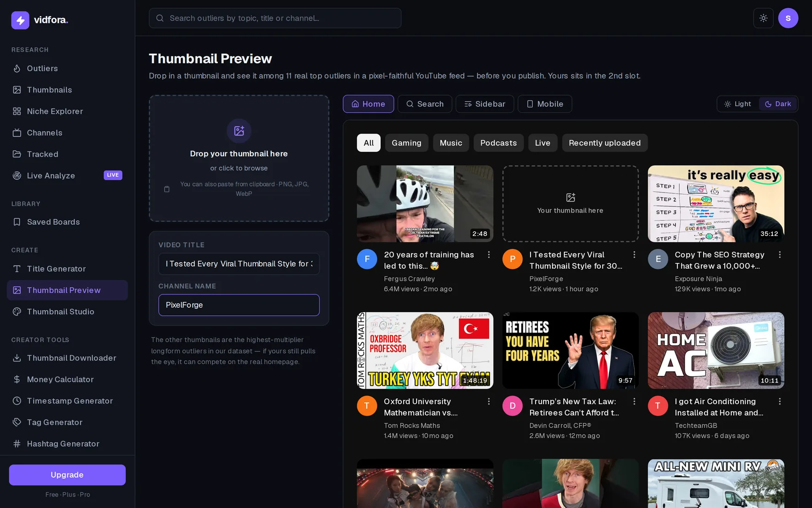Click 'or click to browse' text
Image resolution: width=812 pixels, height=508 pixels.
pyautogui.click(x=239, y=168)
